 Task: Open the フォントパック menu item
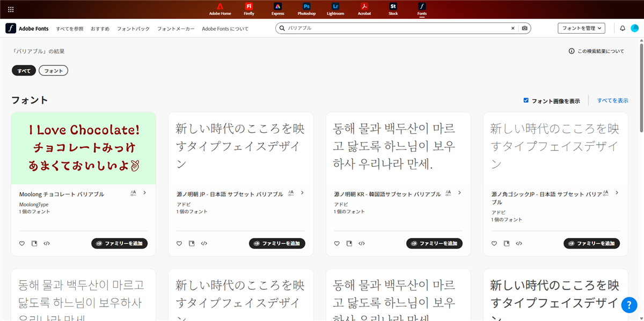133,28
